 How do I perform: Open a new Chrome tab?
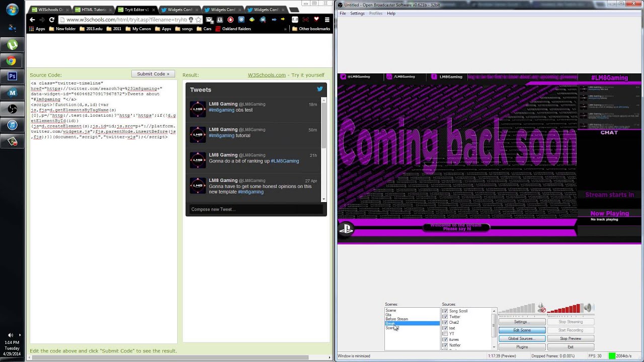(294, 10)
